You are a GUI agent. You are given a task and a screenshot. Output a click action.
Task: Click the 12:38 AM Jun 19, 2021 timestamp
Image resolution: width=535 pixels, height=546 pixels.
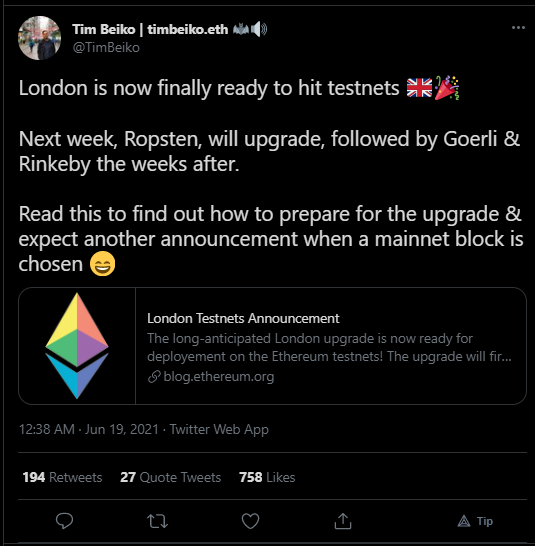click(x=89, y=429)
